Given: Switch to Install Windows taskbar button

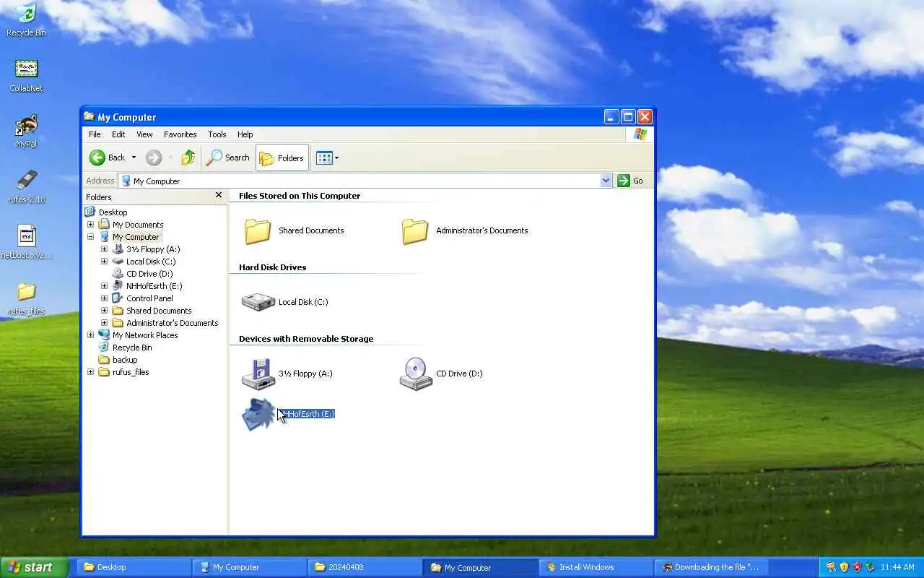Looking at the screenshot, I should point(596,567).
